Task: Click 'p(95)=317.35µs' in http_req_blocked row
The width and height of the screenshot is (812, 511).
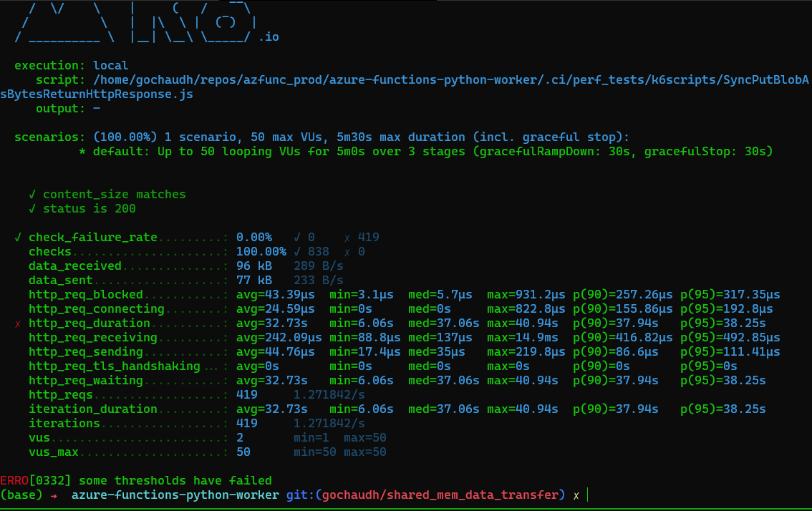Action: pyautogui.click(x=730, y=295)
